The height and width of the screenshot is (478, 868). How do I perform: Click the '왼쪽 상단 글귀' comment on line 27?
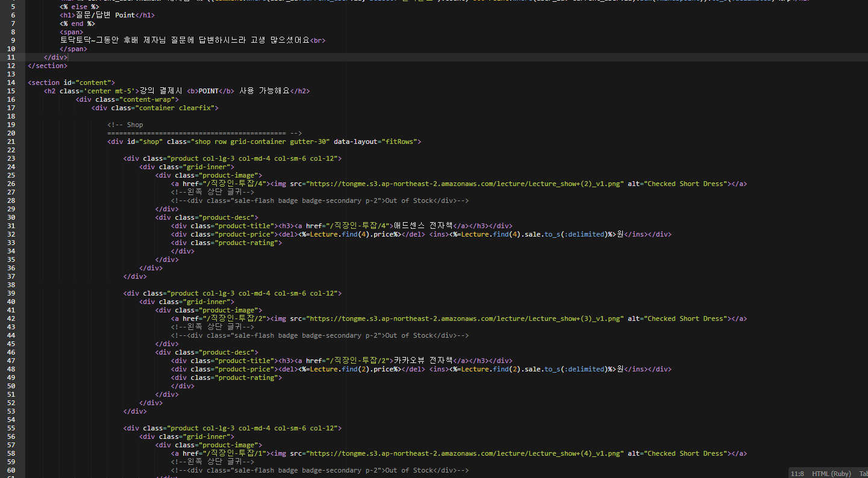point(213,192)
